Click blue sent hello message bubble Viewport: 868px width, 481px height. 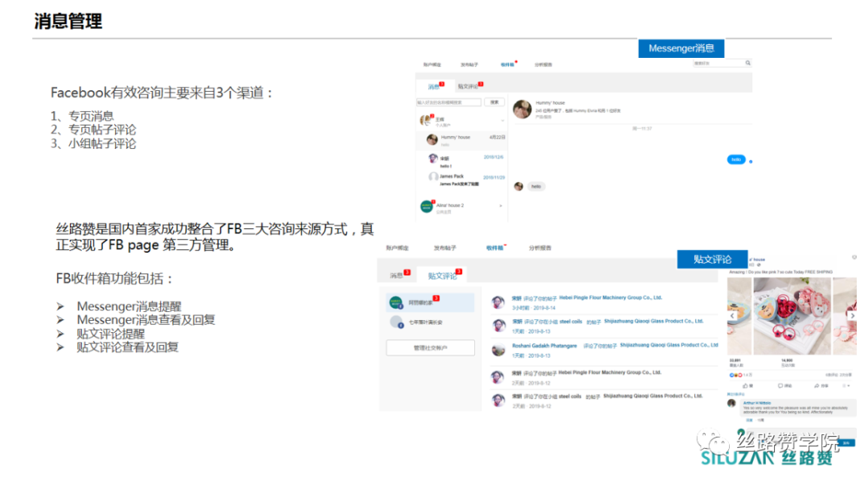tap(735, 159)
